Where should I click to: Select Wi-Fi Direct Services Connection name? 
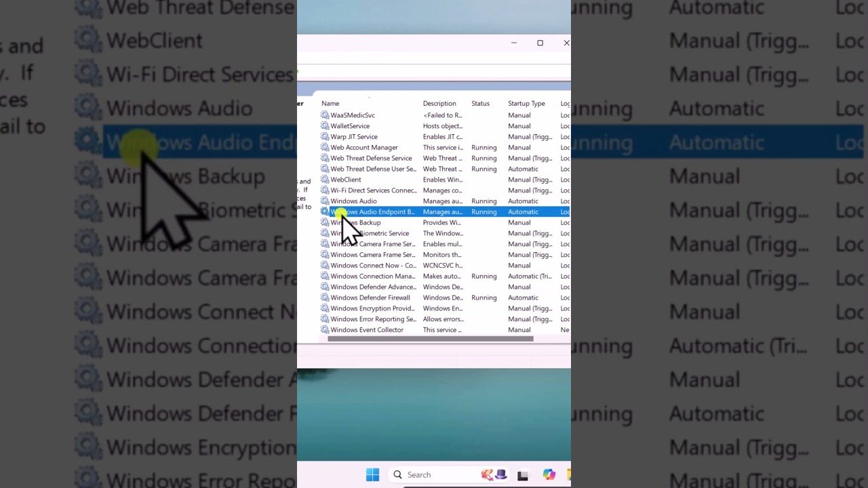tap(374, 190)
